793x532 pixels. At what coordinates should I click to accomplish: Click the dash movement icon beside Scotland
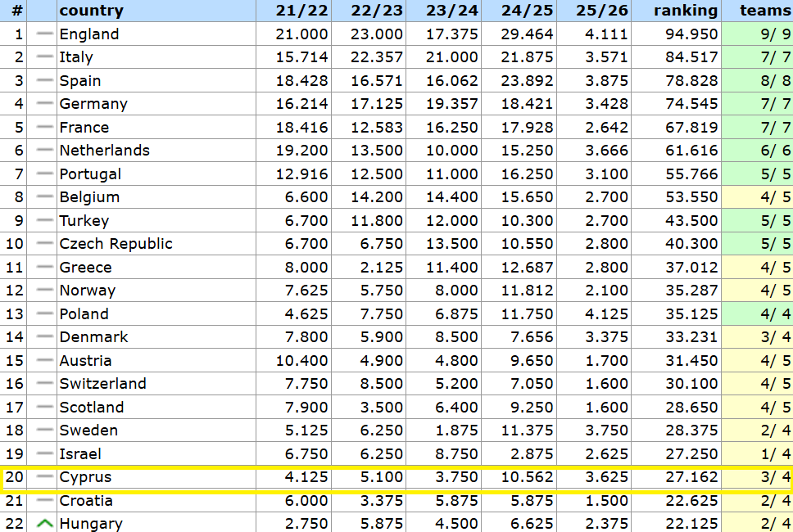tap(45, 408)
